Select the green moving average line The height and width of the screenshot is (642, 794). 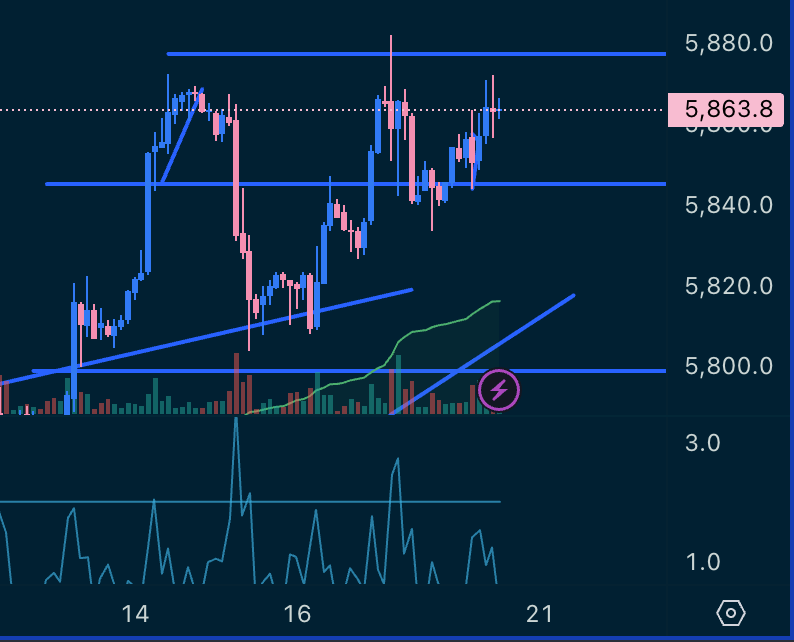(440, 325)
